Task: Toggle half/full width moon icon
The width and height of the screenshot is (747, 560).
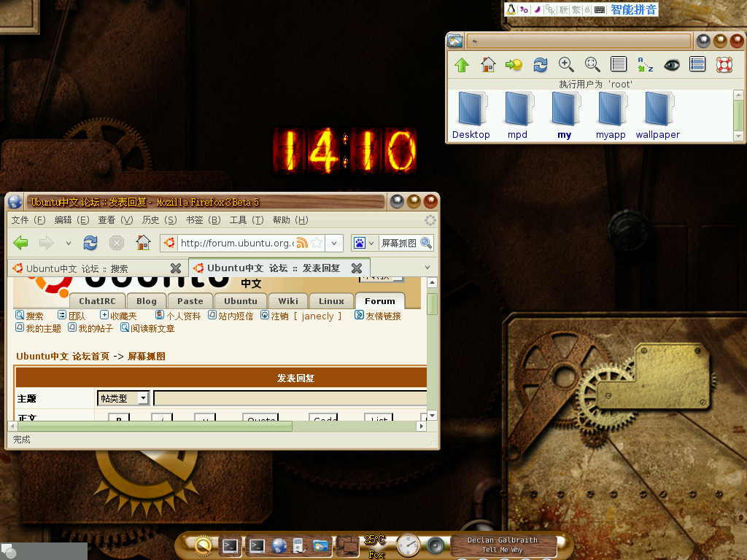Action: (537, 9)
